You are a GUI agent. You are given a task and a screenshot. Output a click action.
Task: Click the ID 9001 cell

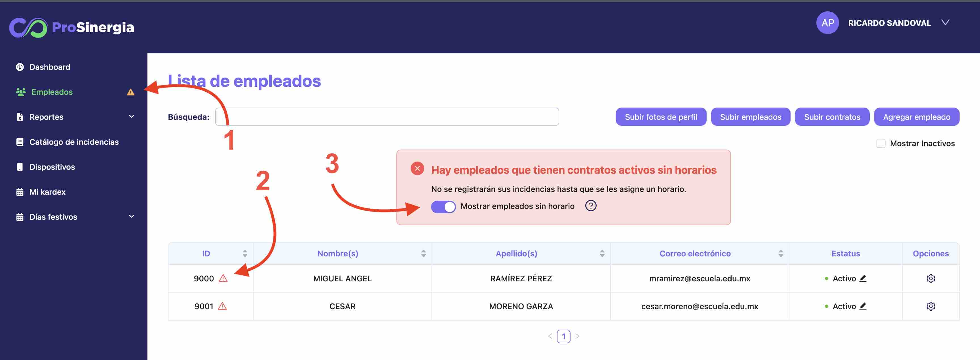(x=210, y=306)
